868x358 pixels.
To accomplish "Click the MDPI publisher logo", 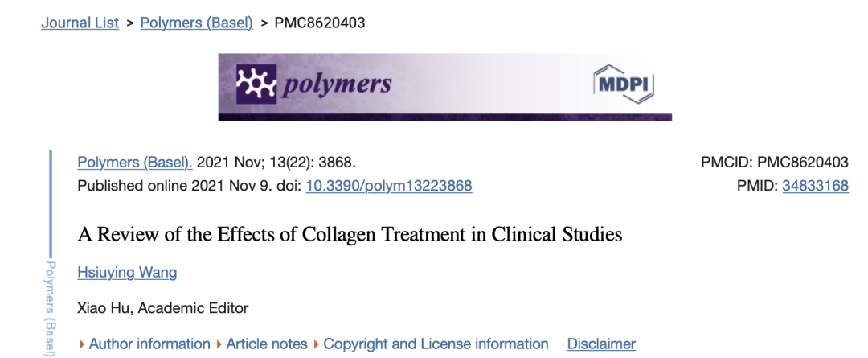I will [624, 83].
